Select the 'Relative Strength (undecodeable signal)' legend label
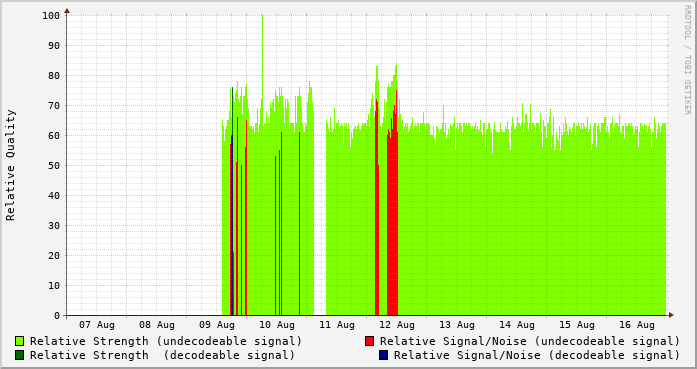Image resolution: width=697 pixels, height=369 pixels. (x=166, y=341)
